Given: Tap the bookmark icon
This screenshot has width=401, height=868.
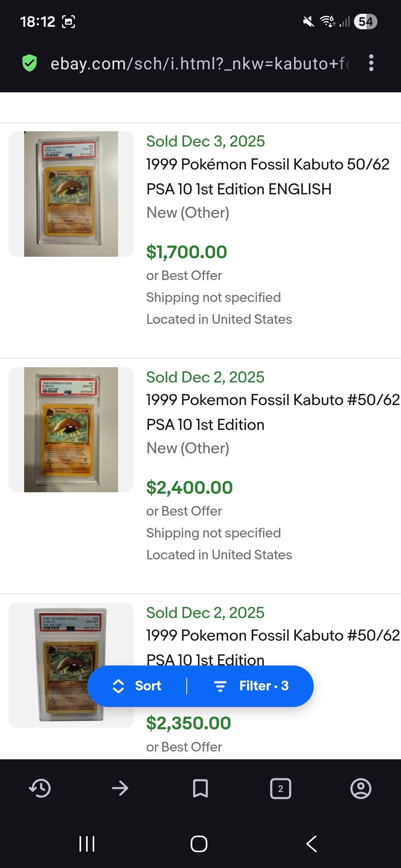Looking at the screenshot, I should [200, 788].
